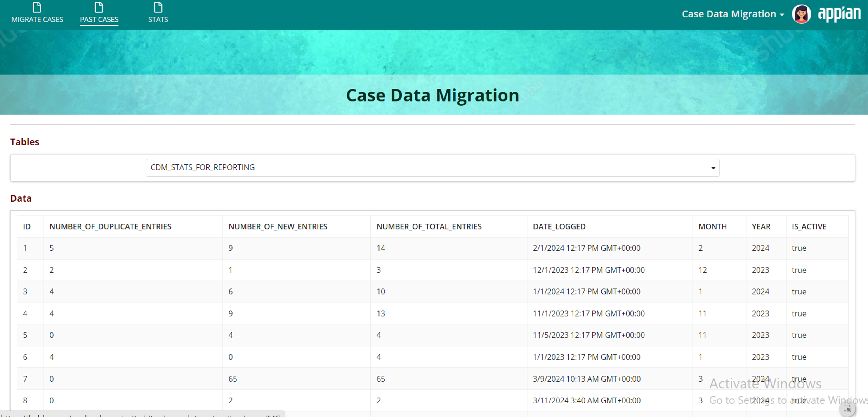The image size is (868, 417).
Task: Click the DATE_LOGGED column header
Action: [559, 227]
